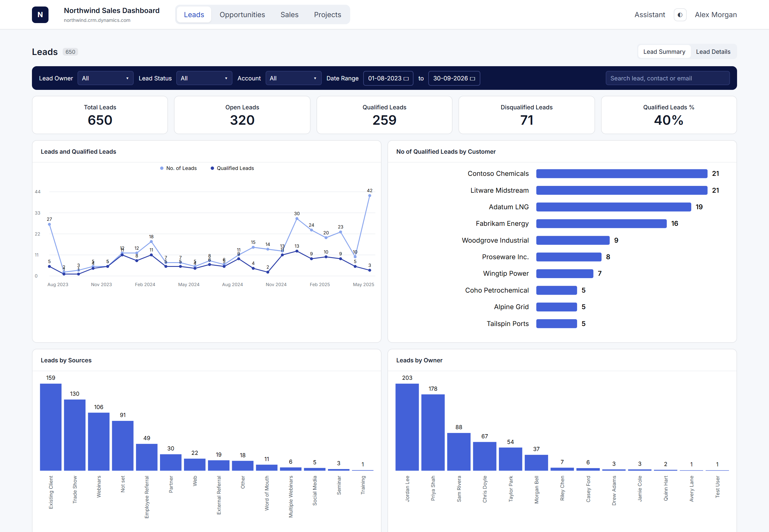
Task: Switch to the Leads tab
Action: tap(194, 15)
